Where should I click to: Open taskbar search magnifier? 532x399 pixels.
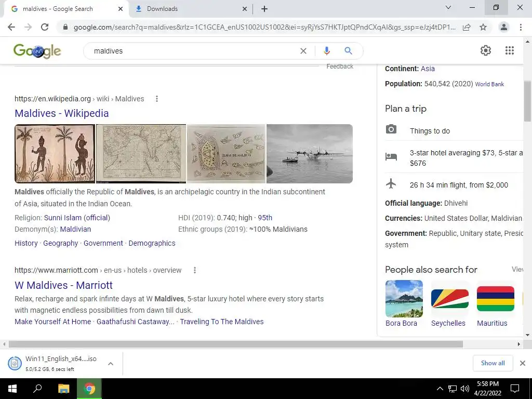coord(37,389)
